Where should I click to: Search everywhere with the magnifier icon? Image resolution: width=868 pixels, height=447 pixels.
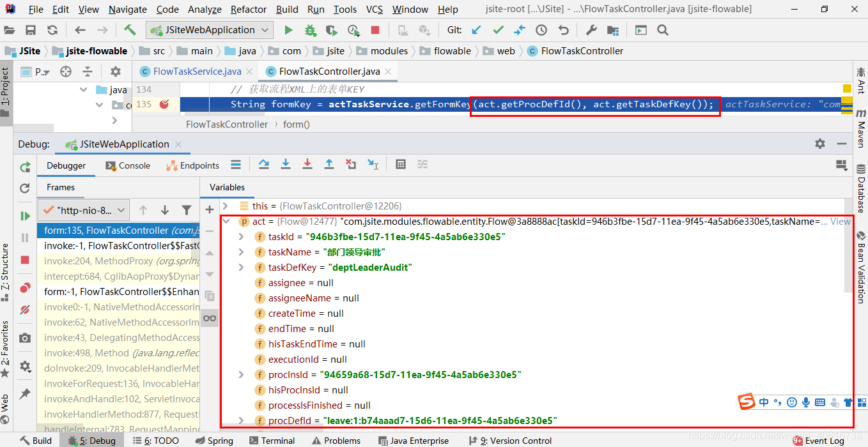coord(663,30)
